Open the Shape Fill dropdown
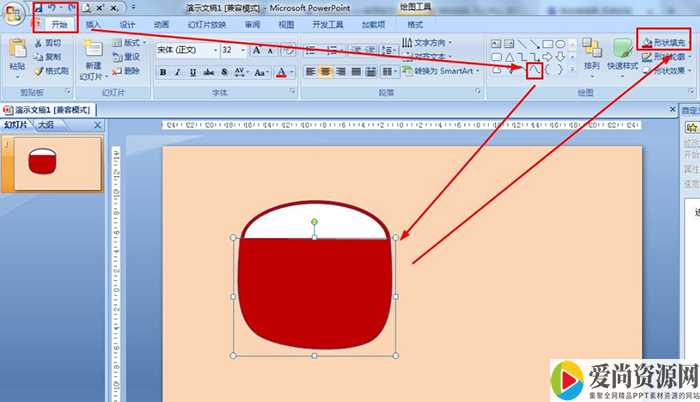Image resolution: width=700 pixels, height=402 pixels. click(x=670, y=44)
